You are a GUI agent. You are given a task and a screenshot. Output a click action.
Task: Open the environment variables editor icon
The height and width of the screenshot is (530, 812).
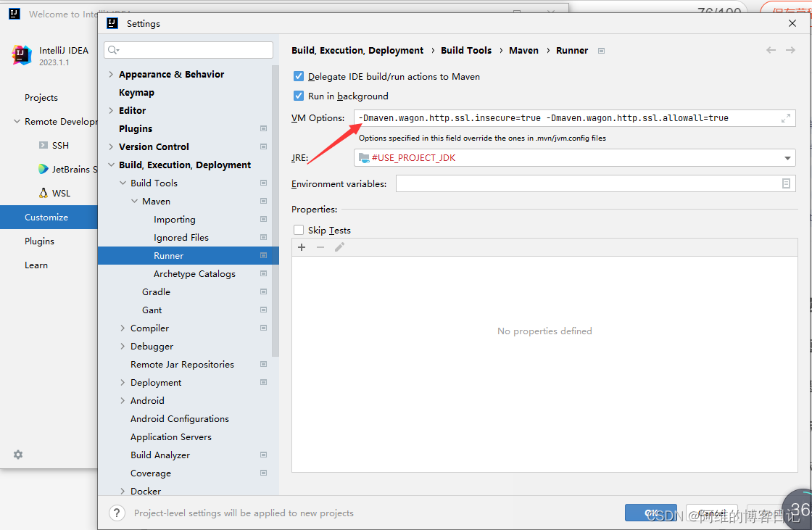786,183
